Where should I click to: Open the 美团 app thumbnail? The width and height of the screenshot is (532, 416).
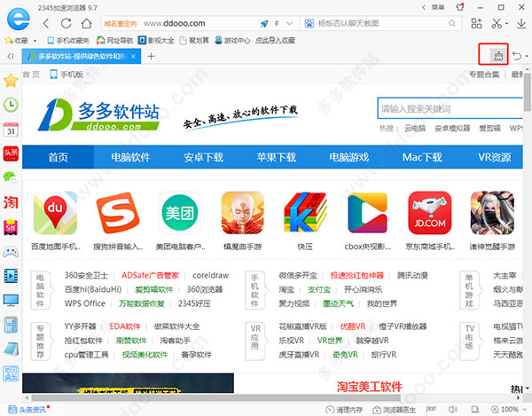click(180, 213)
